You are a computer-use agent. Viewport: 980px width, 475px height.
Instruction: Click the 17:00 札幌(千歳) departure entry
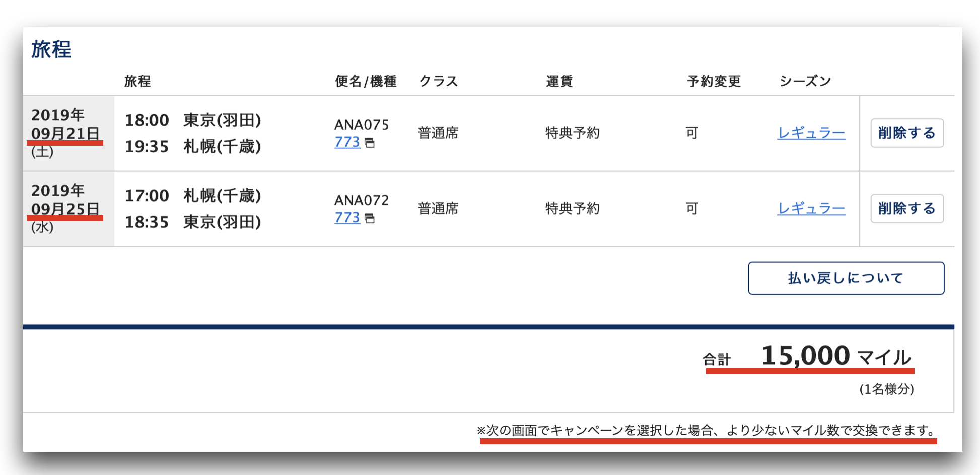point(193,195)
